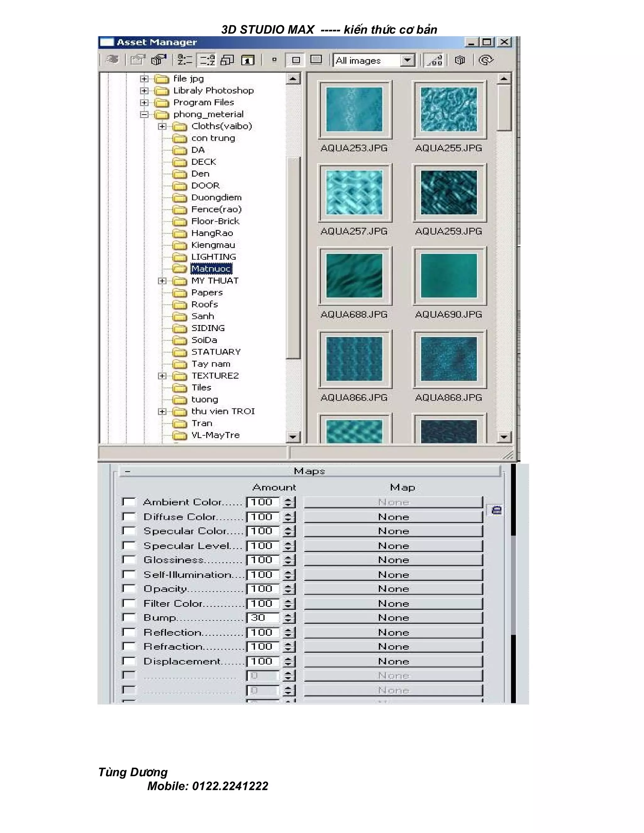This screenshot has height=833, width=644.
Task: Select the small thumbnails size icon
Action: 274,60
